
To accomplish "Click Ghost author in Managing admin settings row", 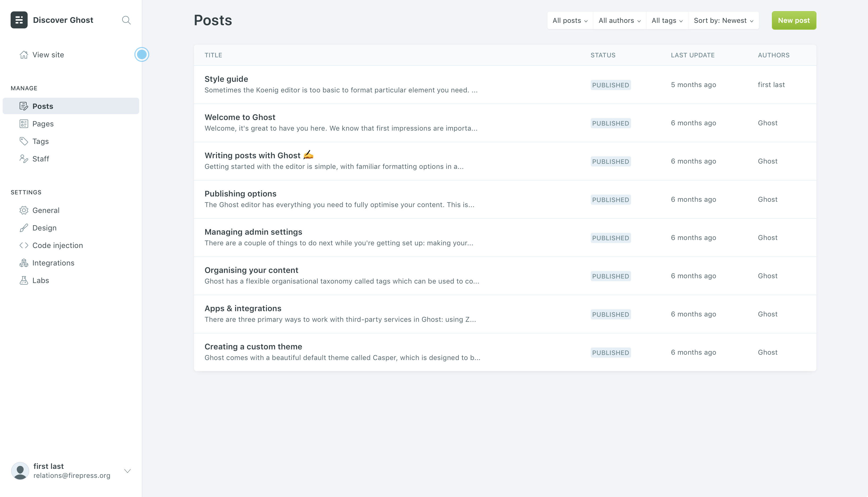I will [768, 238].
